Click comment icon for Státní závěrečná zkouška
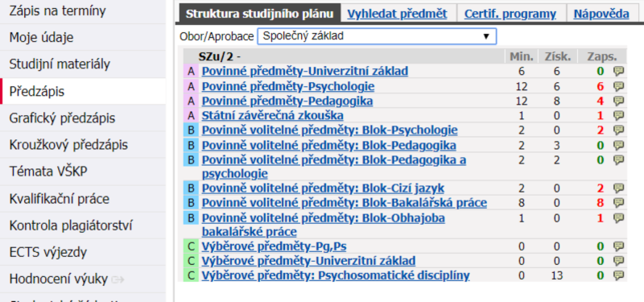The height and width of the screenshot is (302, 644). [x=618, y=115]
